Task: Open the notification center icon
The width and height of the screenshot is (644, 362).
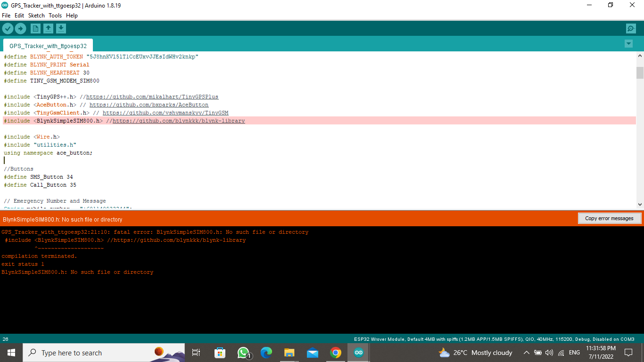Action: pos(628,353)
